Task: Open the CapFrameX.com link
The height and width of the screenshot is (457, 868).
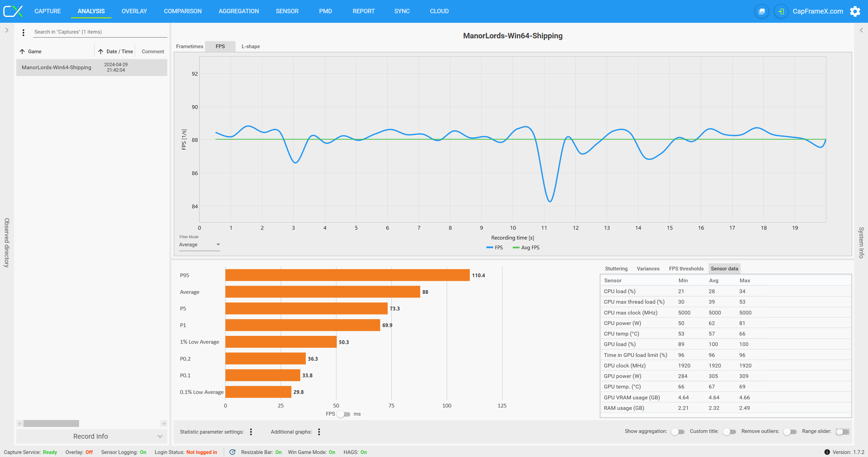Action: tap(817, 11)
